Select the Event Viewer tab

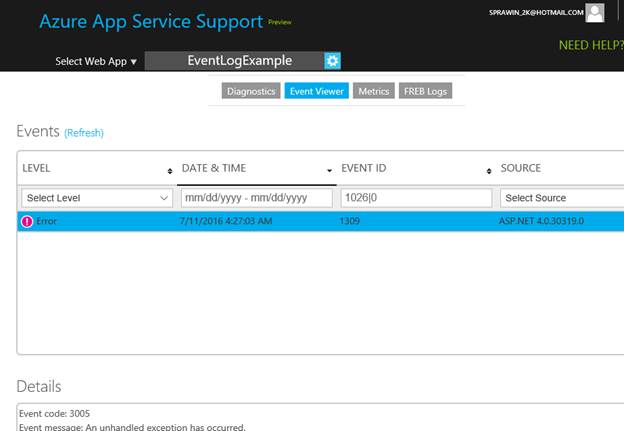(x=317, y=91)
